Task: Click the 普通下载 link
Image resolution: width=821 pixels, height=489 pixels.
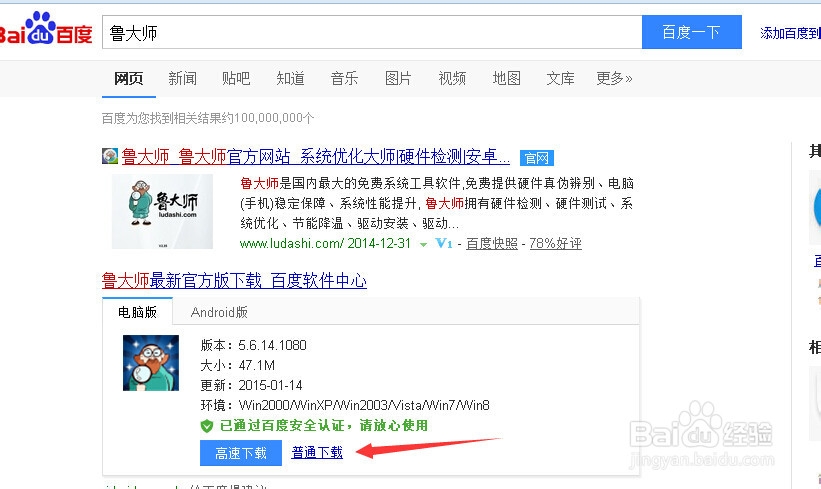Action: [x=317, y=452]
